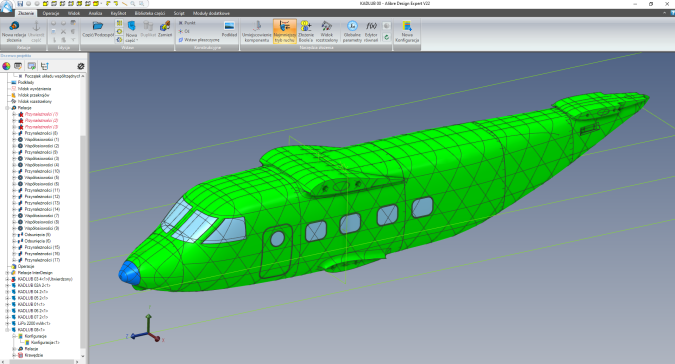
Task: Open the KeyShot ribbon tab
Action: point(118,13)
